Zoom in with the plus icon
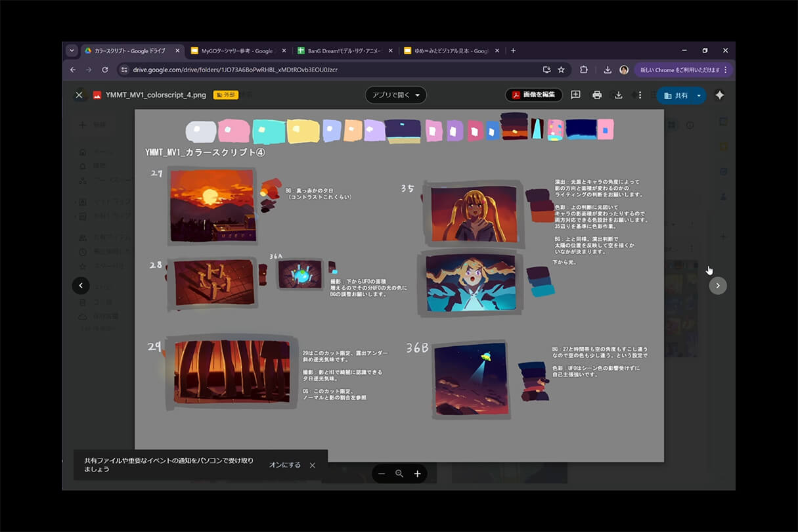 click(x=417, y=474)
